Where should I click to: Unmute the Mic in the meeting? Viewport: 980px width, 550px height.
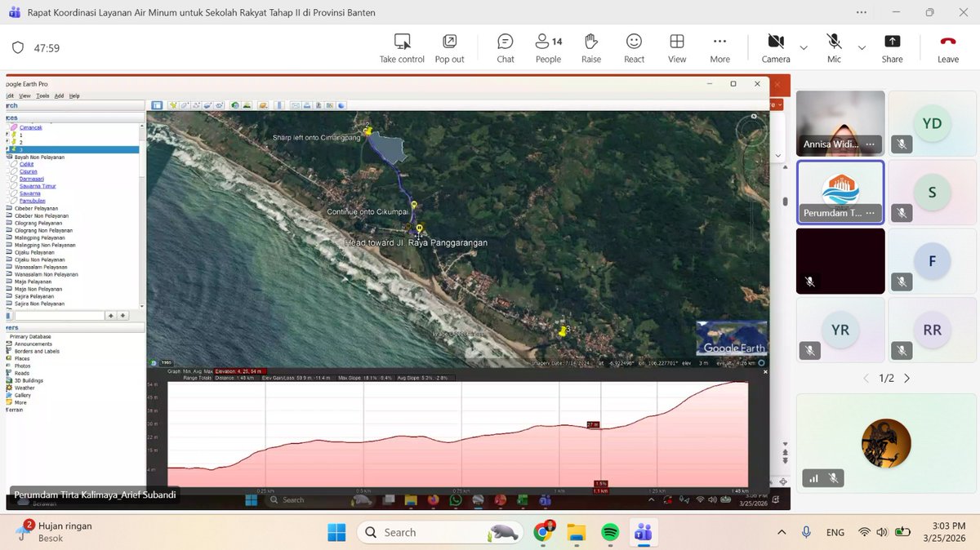coord(834,48)
